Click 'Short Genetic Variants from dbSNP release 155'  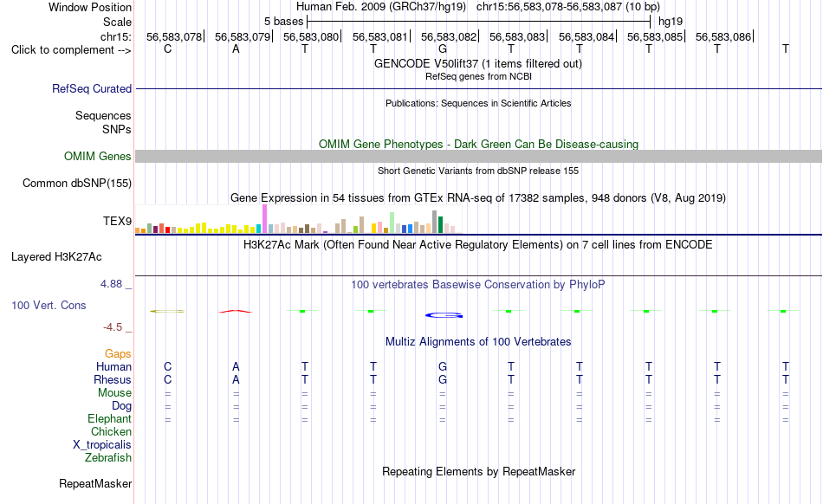pos(478,171)
